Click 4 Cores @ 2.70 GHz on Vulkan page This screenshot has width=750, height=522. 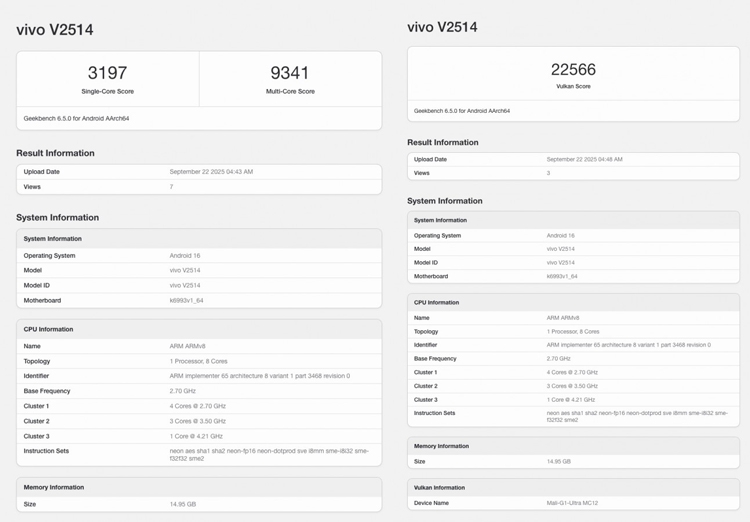[x=572, y=372]
